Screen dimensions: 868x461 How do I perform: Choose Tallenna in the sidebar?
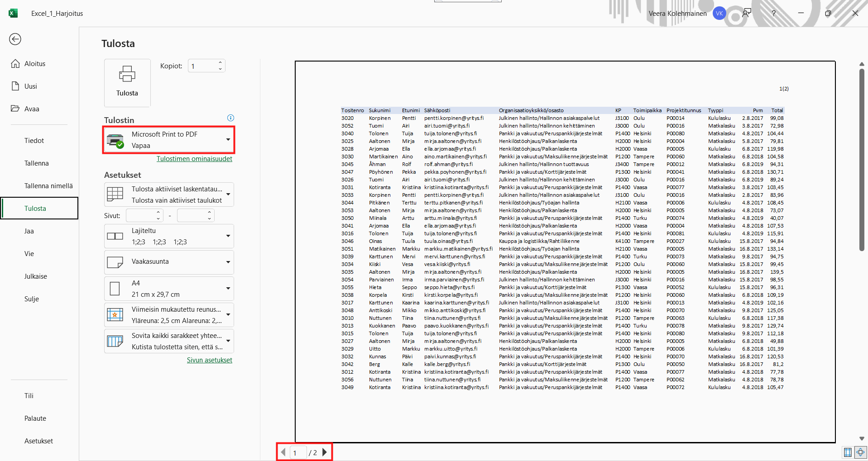[37, 163]
